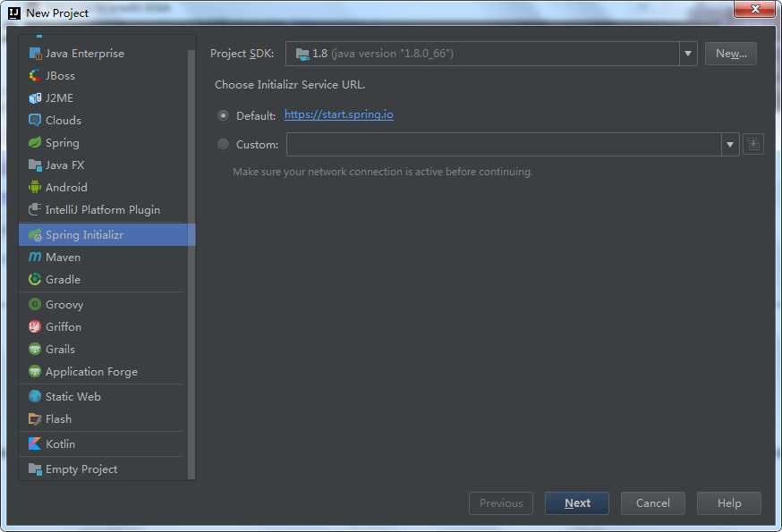Click New... to add an SDK
This screenshot has width=782, height=532.
point(731,54)
